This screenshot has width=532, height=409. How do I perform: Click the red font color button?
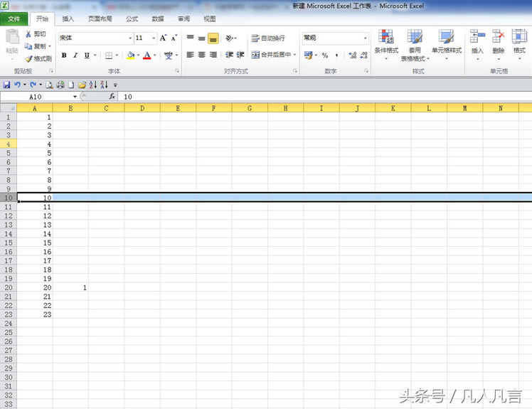coord(147,55)
